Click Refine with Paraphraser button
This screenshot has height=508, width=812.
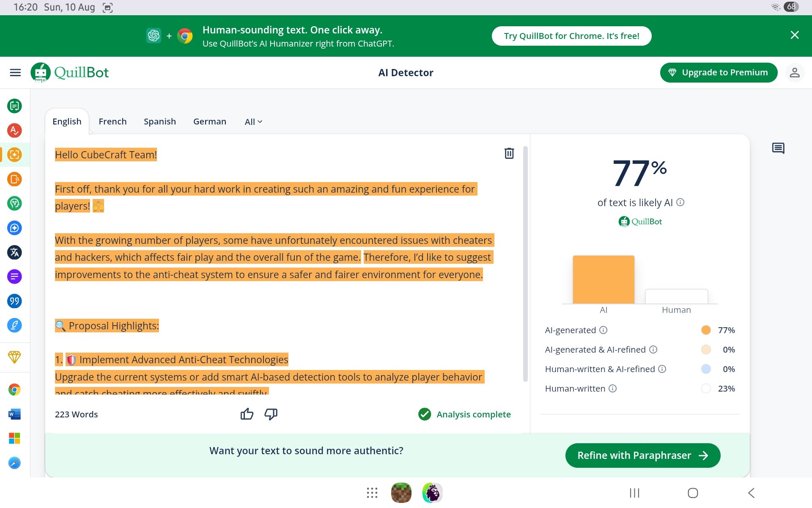pos(642,456)
